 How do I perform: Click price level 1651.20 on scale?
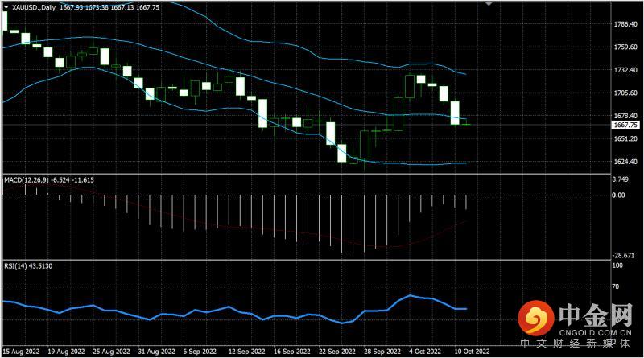click(x=625, y=138)
